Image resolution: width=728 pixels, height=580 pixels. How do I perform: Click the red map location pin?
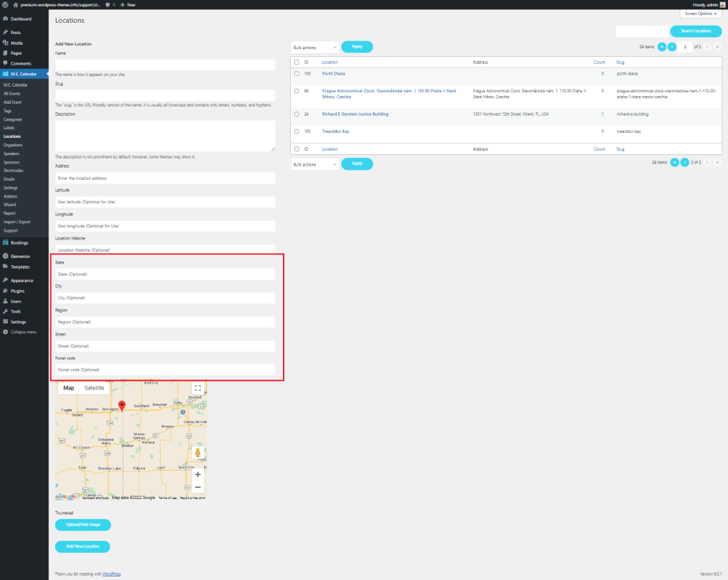(x=122, y=406)
